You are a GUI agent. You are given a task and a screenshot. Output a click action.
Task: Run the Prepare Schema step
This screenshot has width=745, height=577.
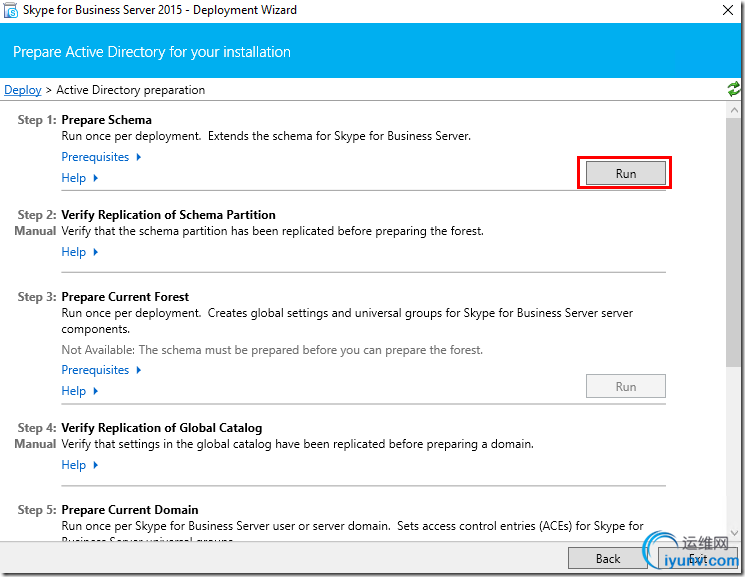[625, 173]
